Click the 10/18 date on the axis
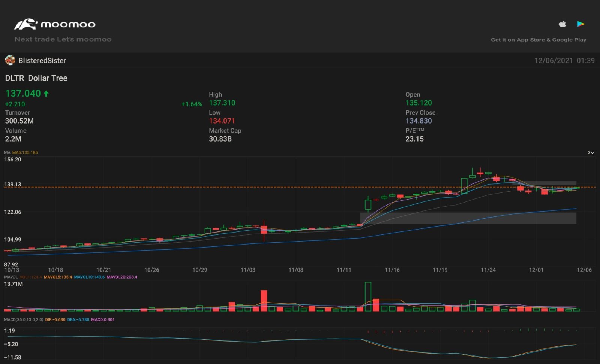This screenshot has width=600, height=364. [55, 270]
